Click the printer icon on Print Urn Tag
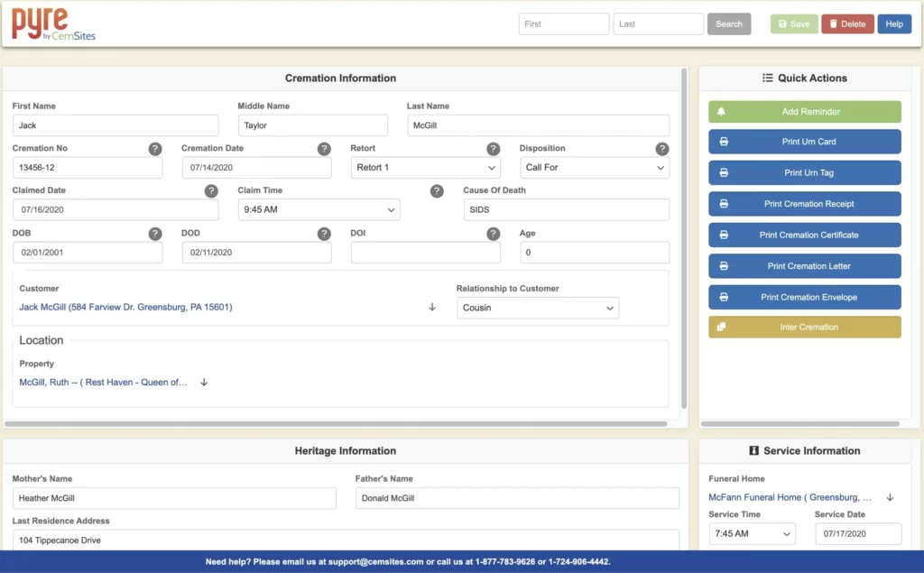This screenshot has height=573, width=924. point(722,172)
